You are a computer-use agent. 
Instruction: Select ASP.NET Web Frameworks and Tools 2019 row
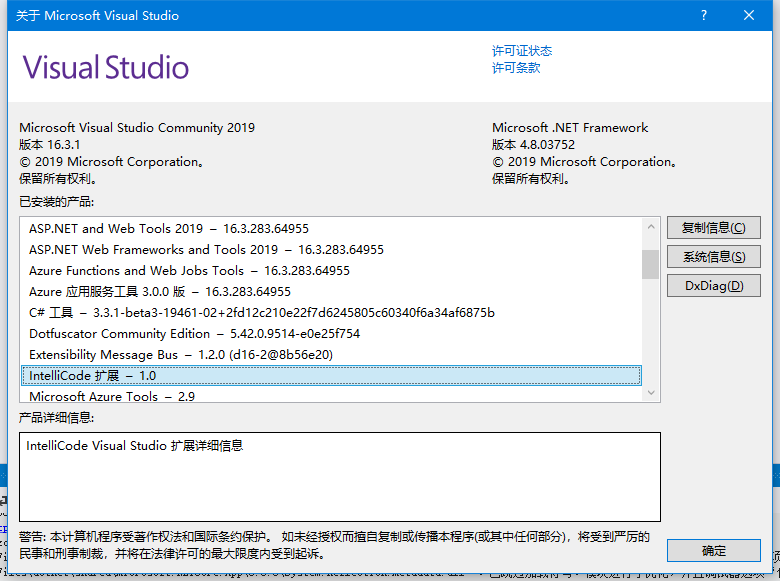point(331,250)
